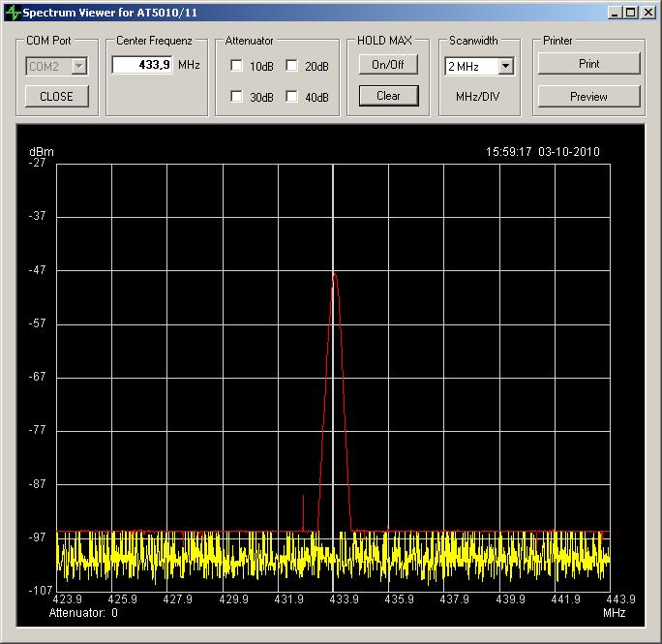Click the -47 dBm axis value
Image resolution: width=662 pixels, height=644 pixels.
tap(37, 270)
